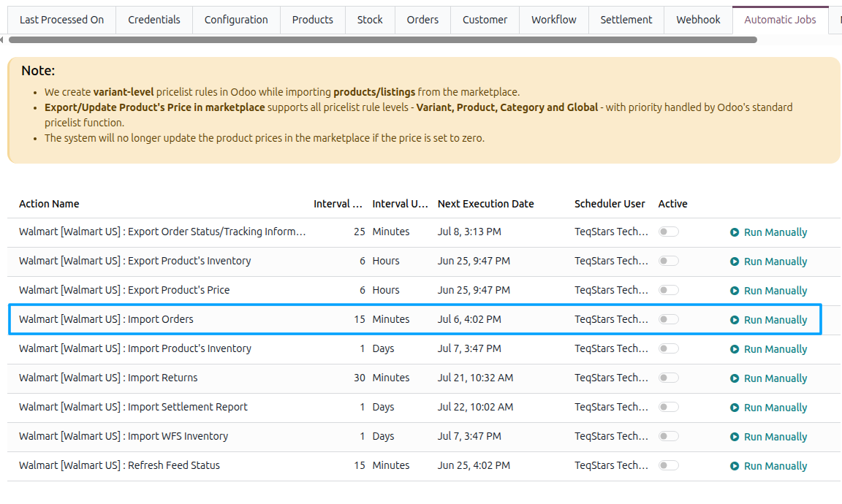Turn on Import Returns job toggle
This screenshot has height=504, width=842.
point(669,378)
